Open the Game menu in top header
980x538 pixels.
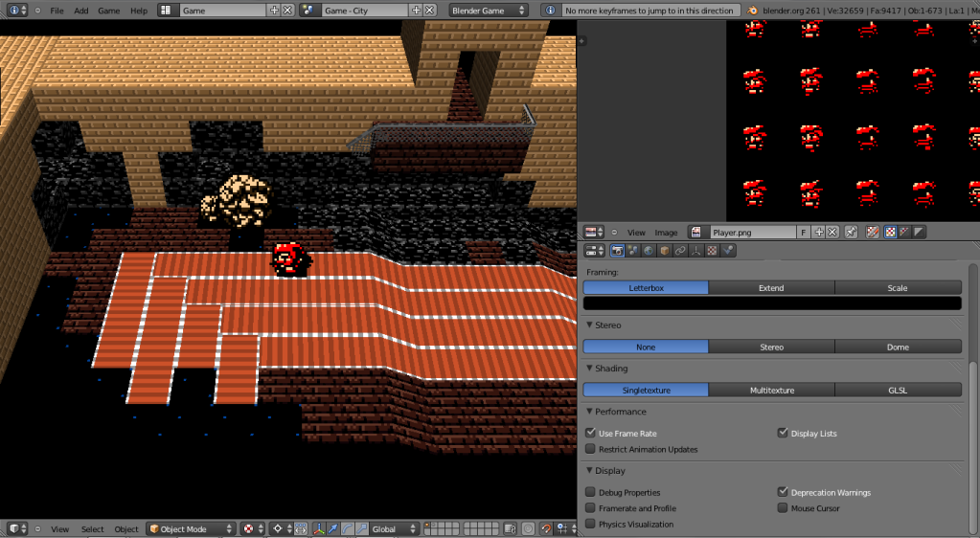(109, 11)
